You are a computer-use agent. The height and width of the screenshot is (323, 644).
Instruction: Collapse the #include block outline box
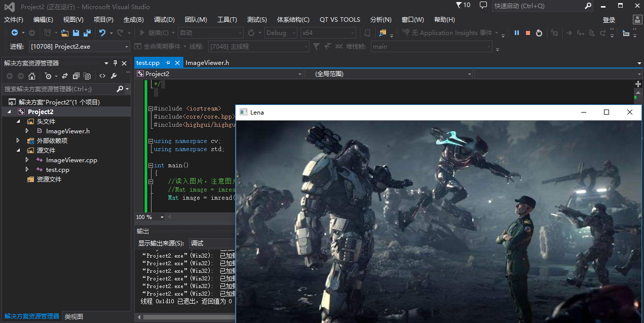click(x=150, y=109)
